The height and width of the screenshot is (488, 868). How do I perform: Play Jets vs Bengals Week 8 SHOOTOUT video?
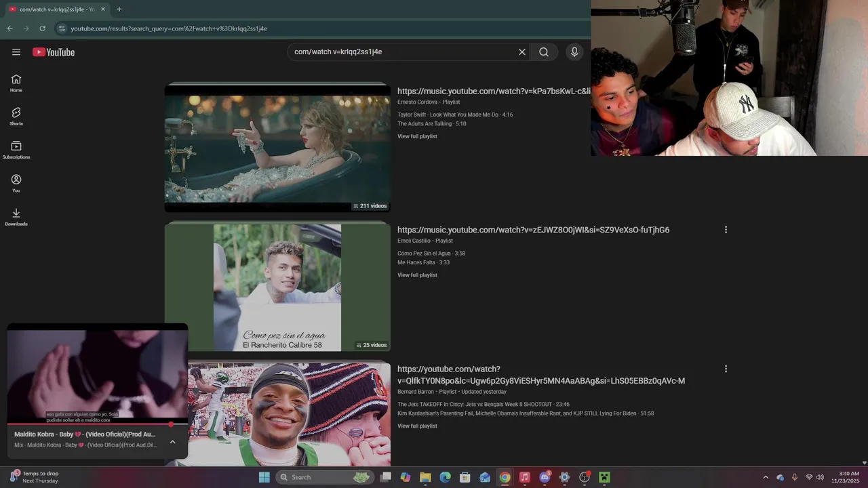(x=484, y=405)
